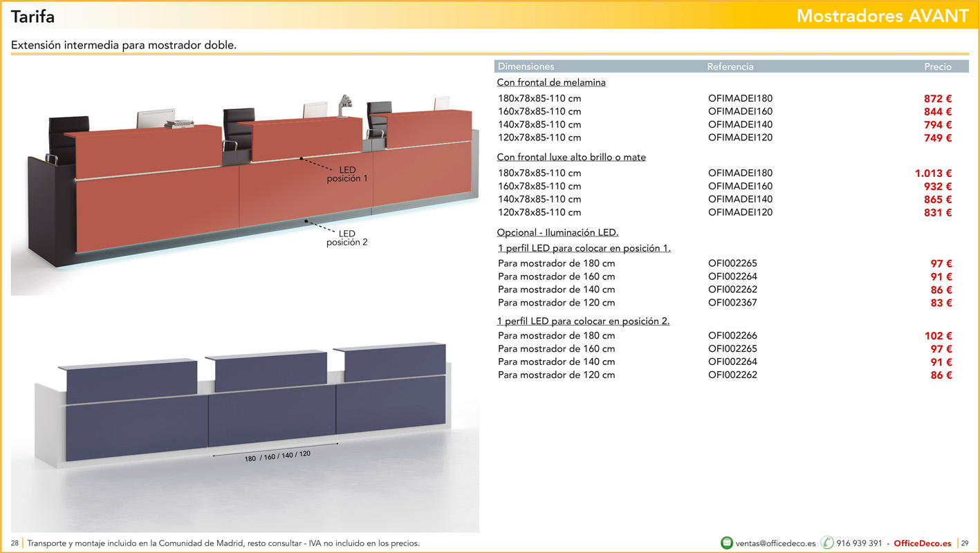Screen dimensions: 980x553
Task: Select reference OFI002266
Action: click(732, 335)
